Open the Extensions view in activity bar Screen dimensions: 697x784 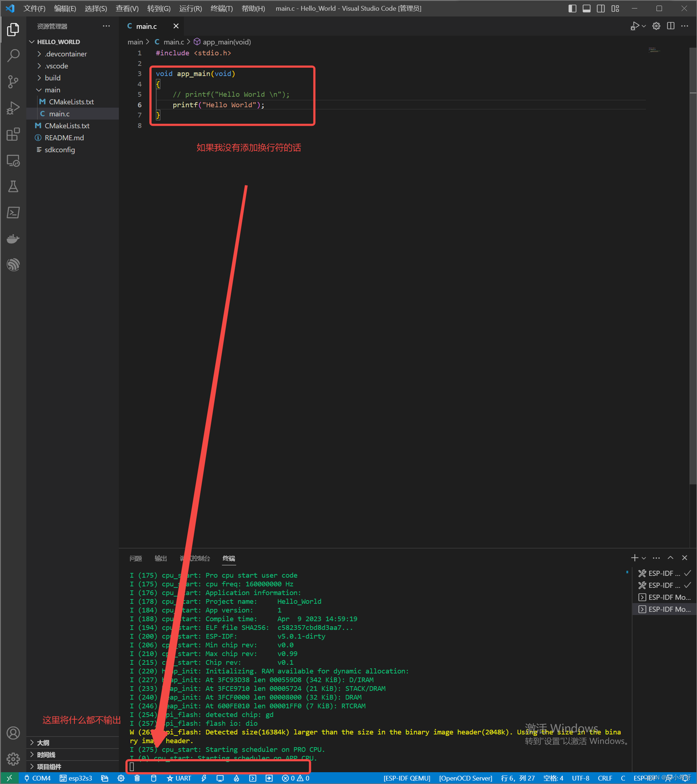click(13, 134)
